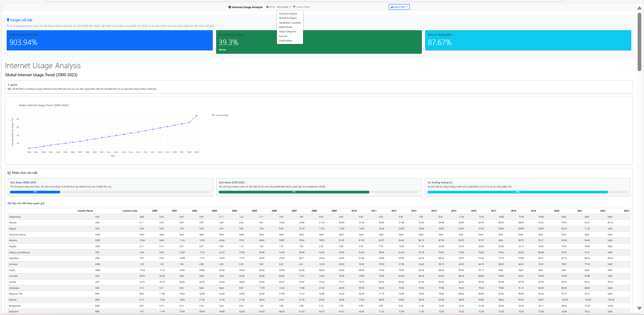Image resolution: width=644 pixels, height=315 pixels.
Task: Click the chart icon next to Analysis
Action: click(x=279, y=7)
